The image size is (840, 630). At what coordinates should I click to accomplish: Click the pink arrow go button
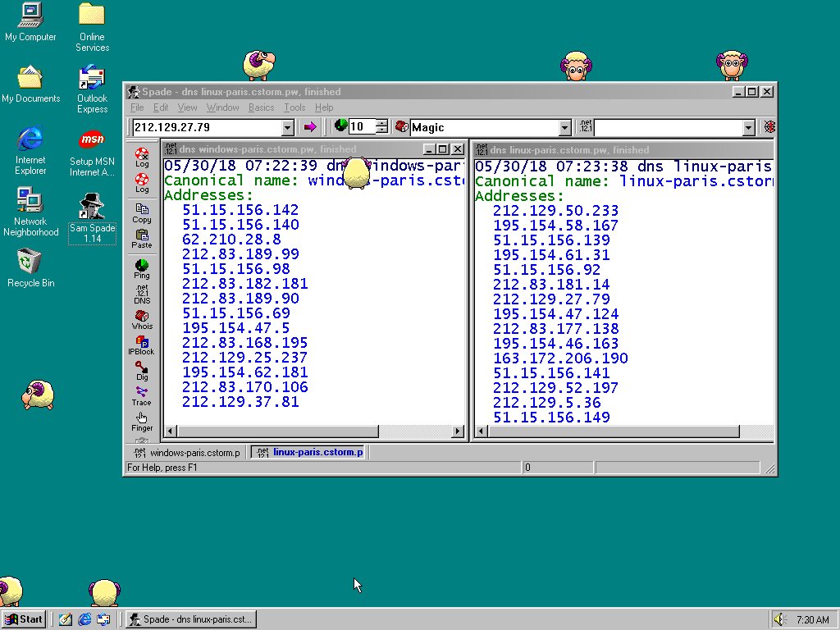click(x=309, y=127)
